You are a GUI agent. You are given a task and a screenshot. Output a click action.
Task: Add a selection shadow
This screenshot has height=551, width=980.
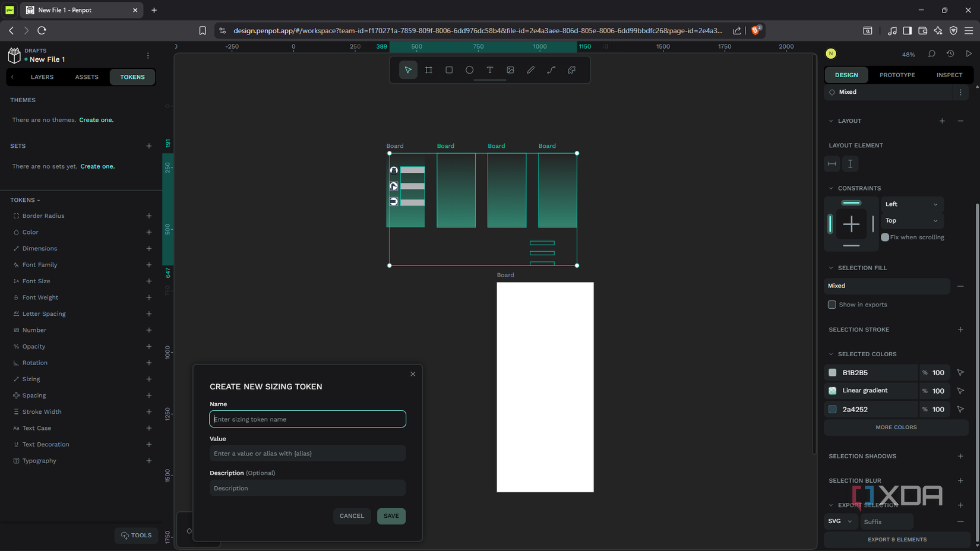[960, 456]
